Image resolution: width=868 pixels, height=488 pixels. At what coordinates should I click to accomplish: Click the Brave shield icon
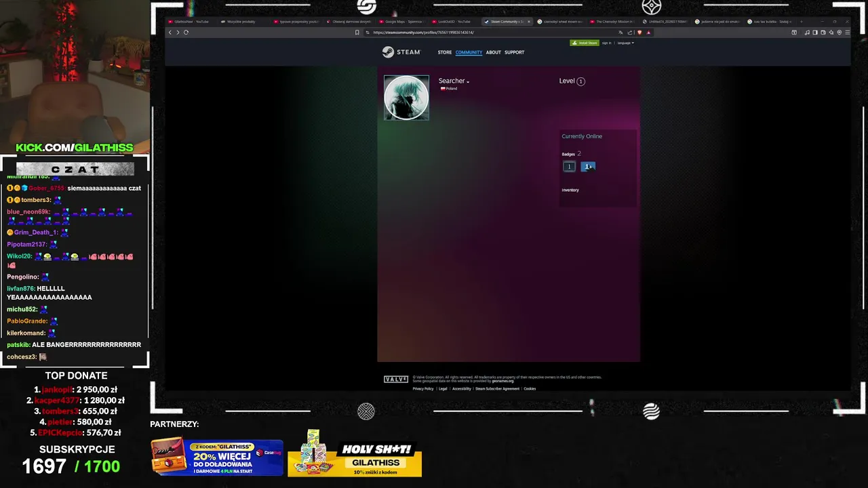pos(639,32)
